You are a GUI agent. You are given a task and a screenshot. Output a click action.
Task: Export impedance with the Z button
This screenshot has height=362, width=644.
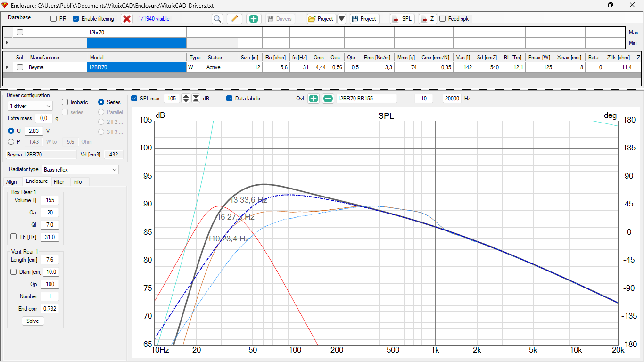coord(428,19)
